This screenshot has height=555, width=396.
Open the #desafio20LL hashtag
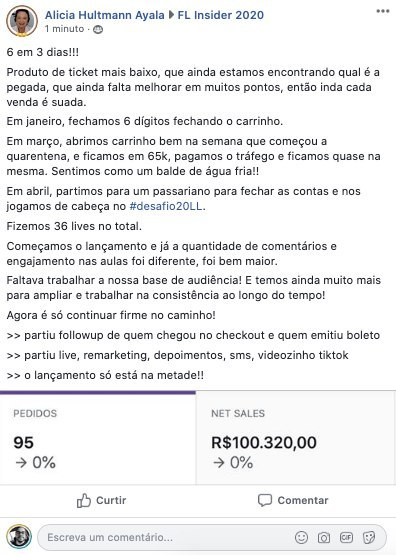(166, 206)
